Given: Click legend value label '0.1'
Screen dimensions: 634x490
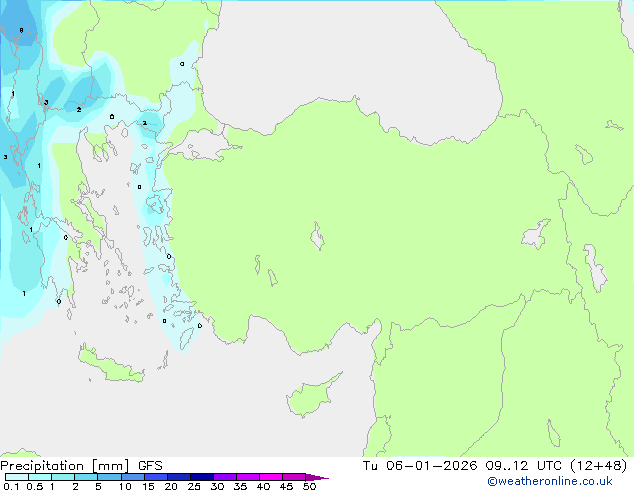Looking at the screenshot, I should click(11, 486).
